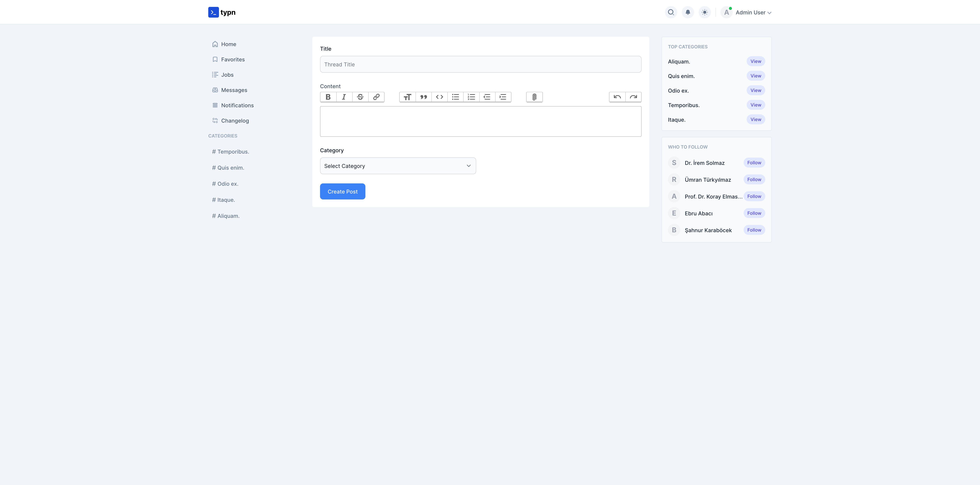Insert a quote block
Viewport: 980px width, 485px height.
coord(423,97)
